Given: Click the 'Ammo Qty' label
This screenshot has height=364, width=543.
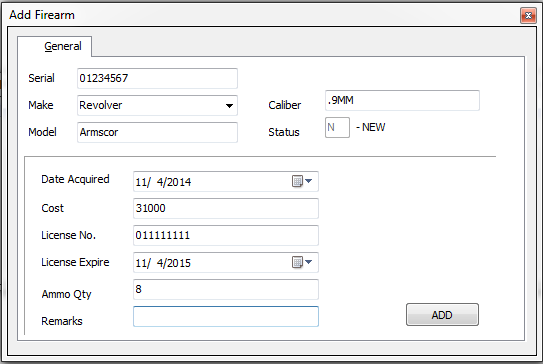Looking at the screenshot, I should pos(66,294).
